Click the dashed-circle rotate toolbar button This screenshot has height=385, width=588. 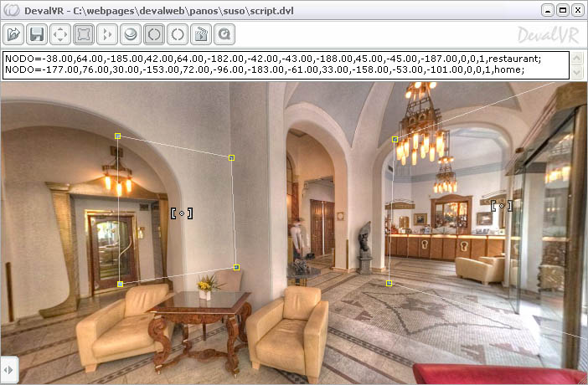tap(178, 34)
